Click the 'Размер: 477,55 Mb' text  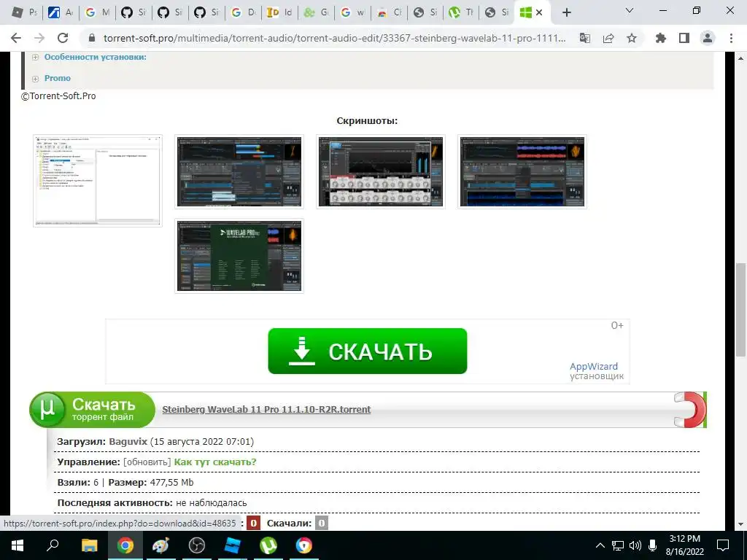click(151, 483)
